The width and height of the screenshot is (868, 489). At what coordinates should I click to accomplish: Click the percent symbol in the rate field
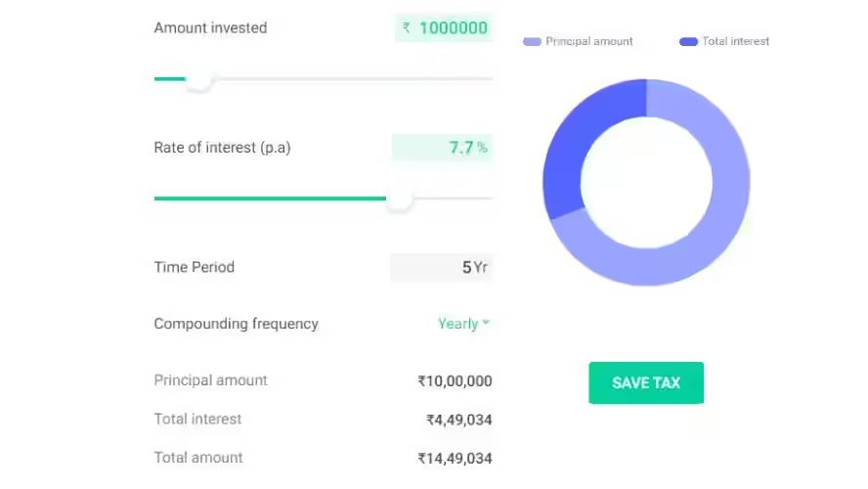pos(482,148)
